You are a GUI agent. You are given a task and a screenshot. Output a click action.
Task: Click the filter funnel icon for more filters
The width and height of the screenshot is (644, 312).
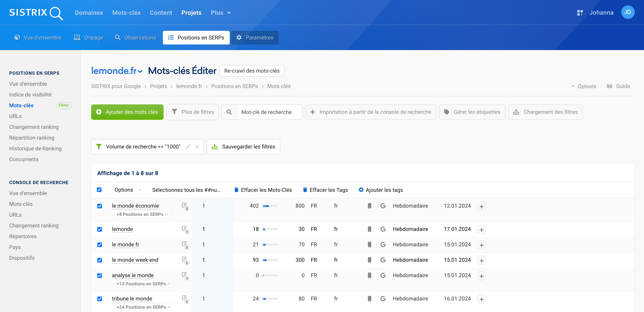(174, 112)
